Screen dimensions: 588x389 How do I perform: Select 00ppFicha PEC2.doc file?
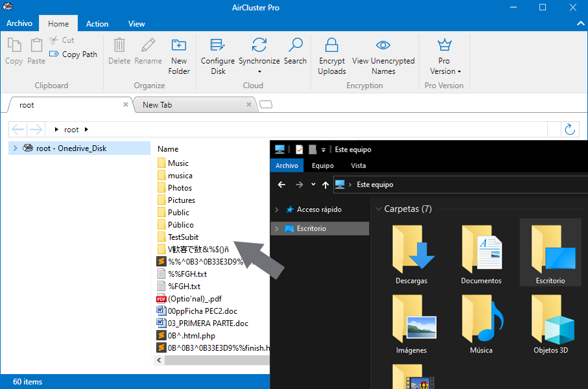point(197,311)
